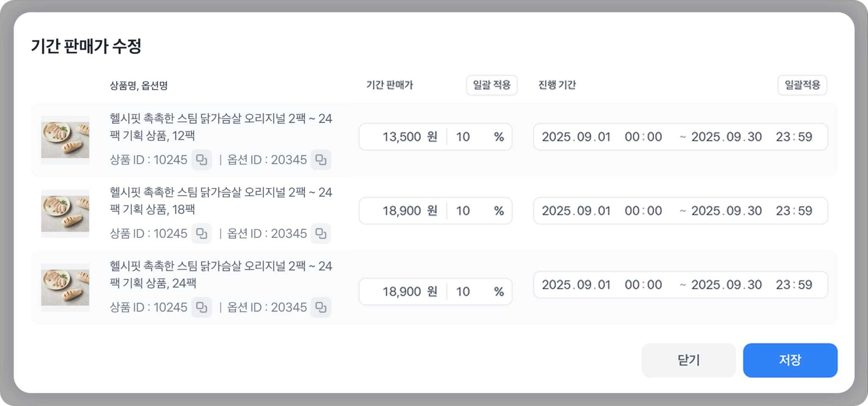Viewport: 868px width, 406px height.
Task: Click the 00:00 start time in the 18팩 row
Action: (643, 211)
